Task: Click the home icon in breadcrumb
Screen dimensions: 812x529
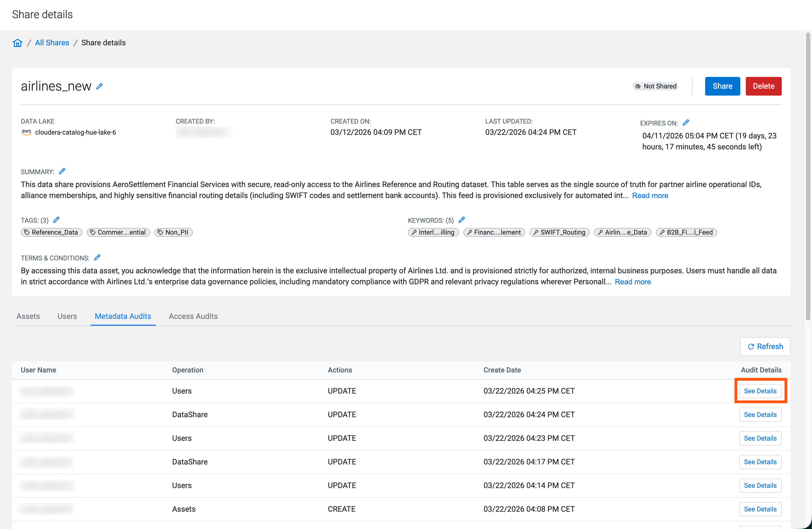Action: click(17, 43)
